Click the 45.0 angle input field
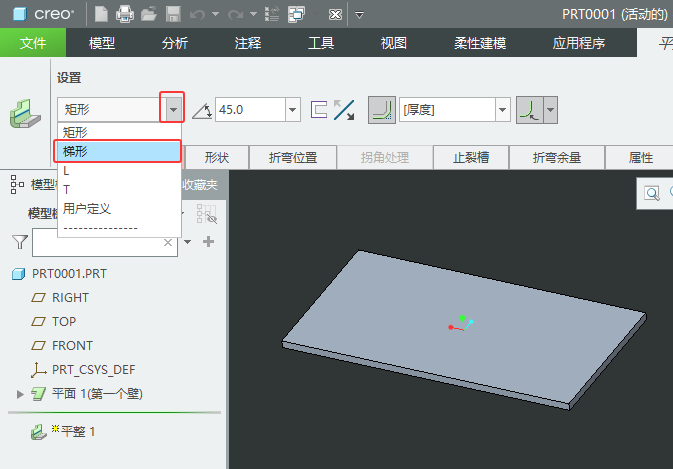Image resolution: width=673 pixels, height=469 pixels. (250, 110)
